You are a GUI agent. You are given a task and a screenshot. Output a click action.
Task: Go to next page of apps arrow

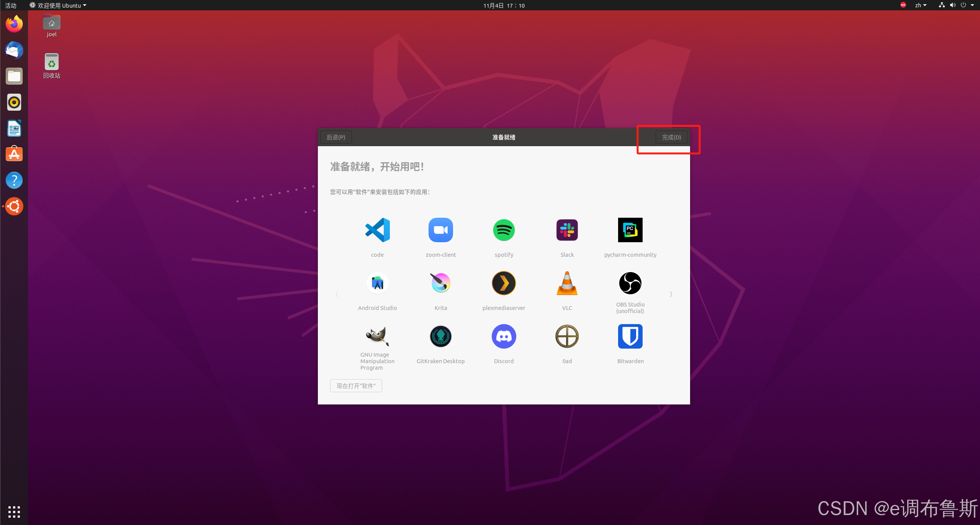[671, 294]
